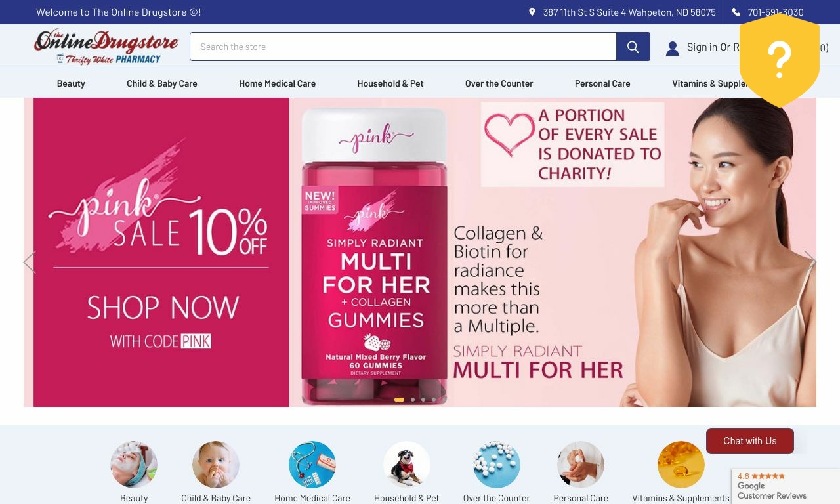Click the Online Drugstore logo
The height and width of the screenshot is (504, 840).
pos(106,47)
